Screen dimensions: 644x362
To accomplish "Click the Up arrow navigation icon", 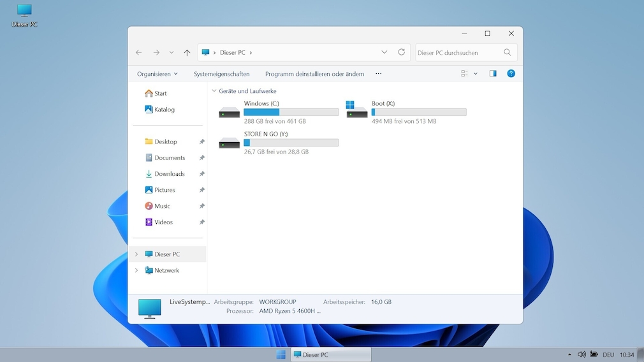I will (187, 53).
